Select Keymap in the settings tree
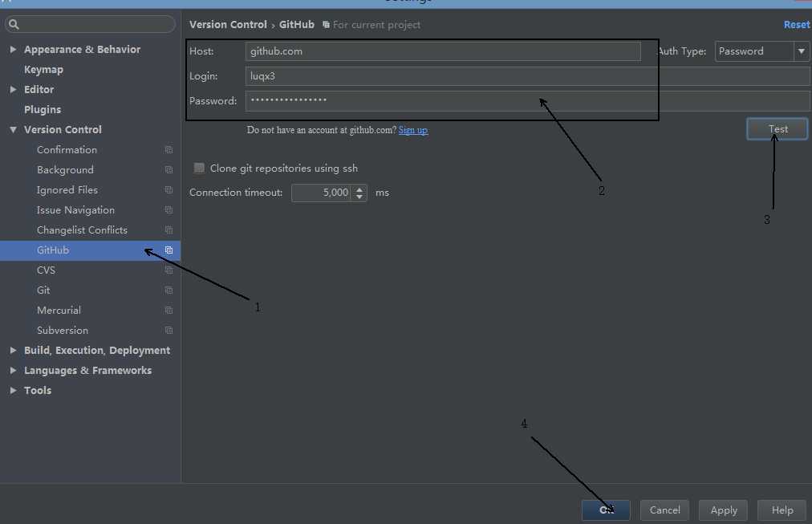 [43, 69]
